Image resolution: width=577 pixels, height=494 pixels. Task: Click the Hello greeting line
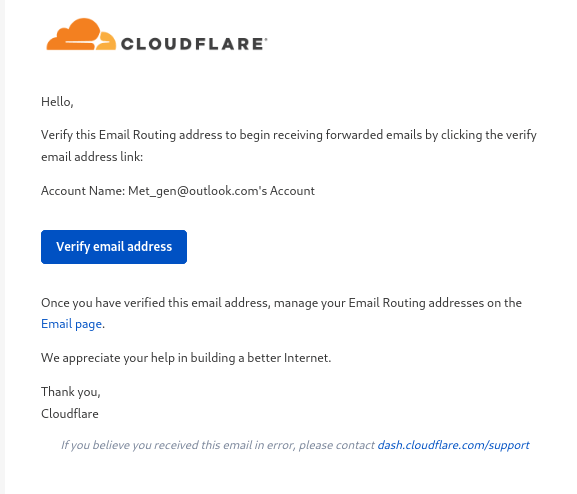[x=57, y=102]
